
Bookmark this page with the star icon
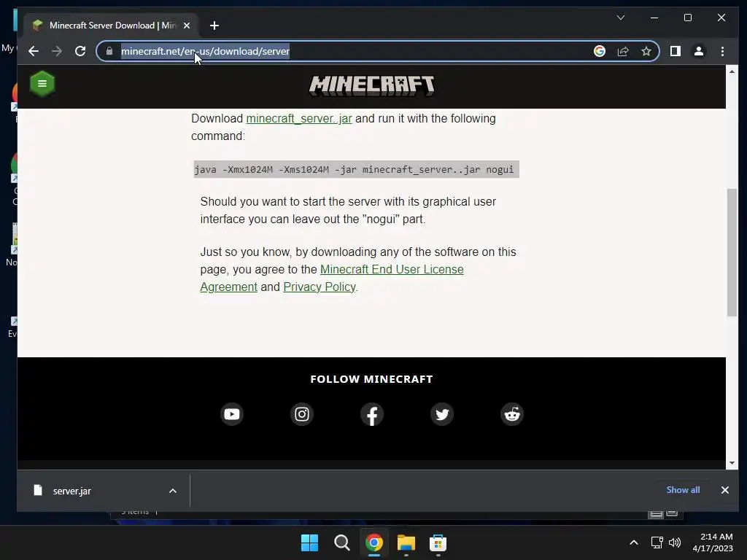(x=646, y=51)
